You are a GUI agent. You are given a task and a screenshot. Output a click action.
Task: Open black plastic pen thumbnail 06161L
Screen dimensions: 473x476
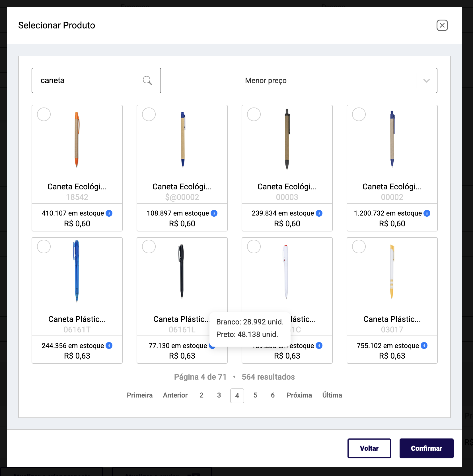pos(181,272)
